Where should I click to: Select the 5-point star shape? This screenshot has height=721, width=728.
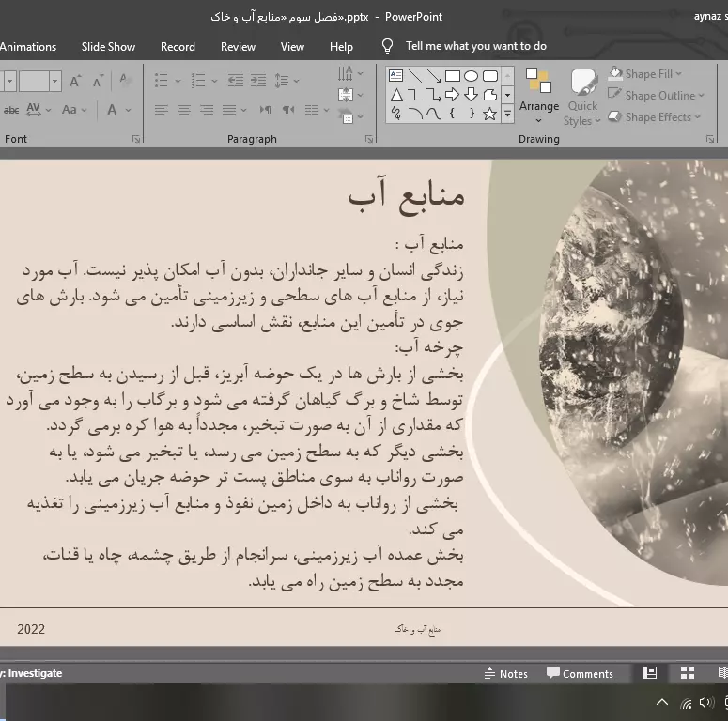[x=489, y=114]
